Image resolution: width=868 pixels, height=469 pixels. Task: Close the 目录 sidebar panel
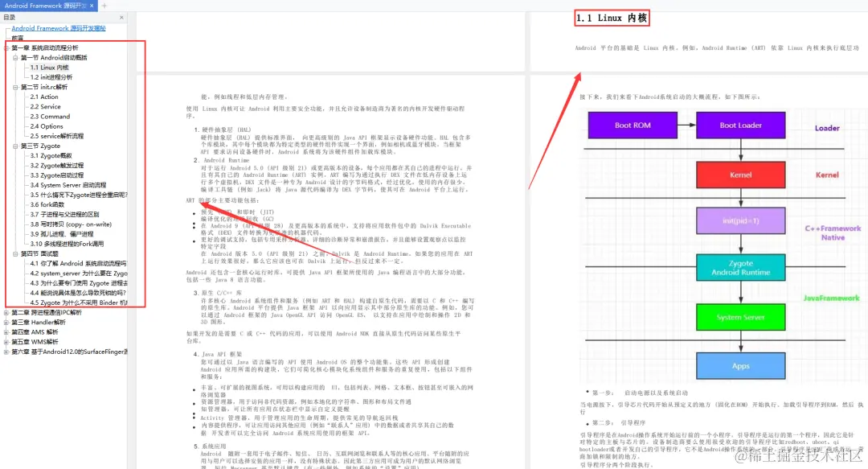pos(121,17)
